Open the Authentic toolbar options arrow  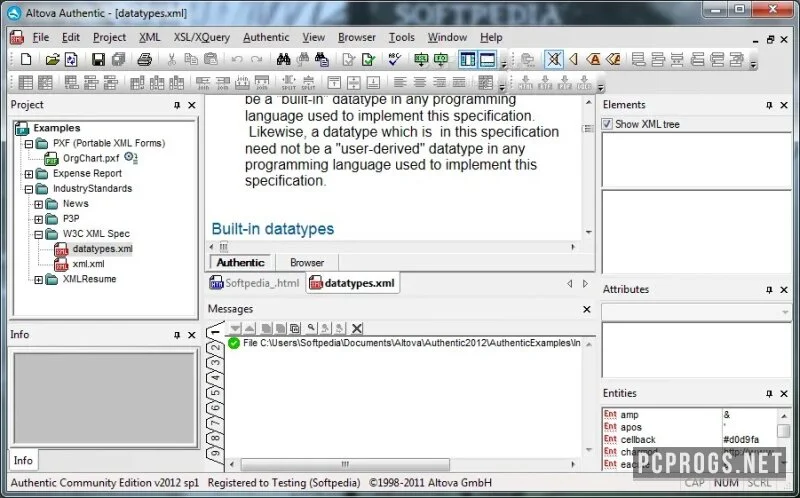click(753, 64)
